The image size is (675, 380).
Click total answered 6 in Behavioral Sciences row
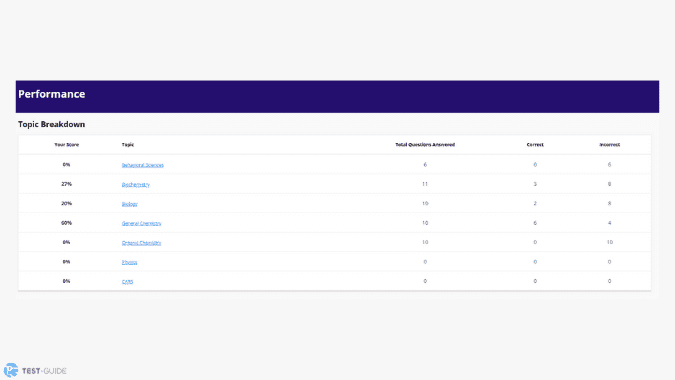(x=425, y=164)
